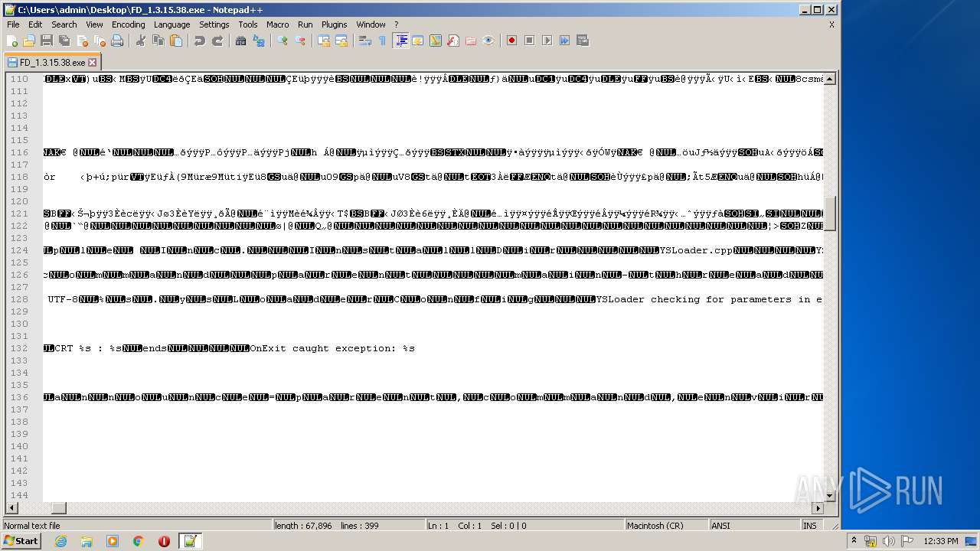Click the Copy toolbar icon
The width and height of the screenshot is (980, 551).
158,41
